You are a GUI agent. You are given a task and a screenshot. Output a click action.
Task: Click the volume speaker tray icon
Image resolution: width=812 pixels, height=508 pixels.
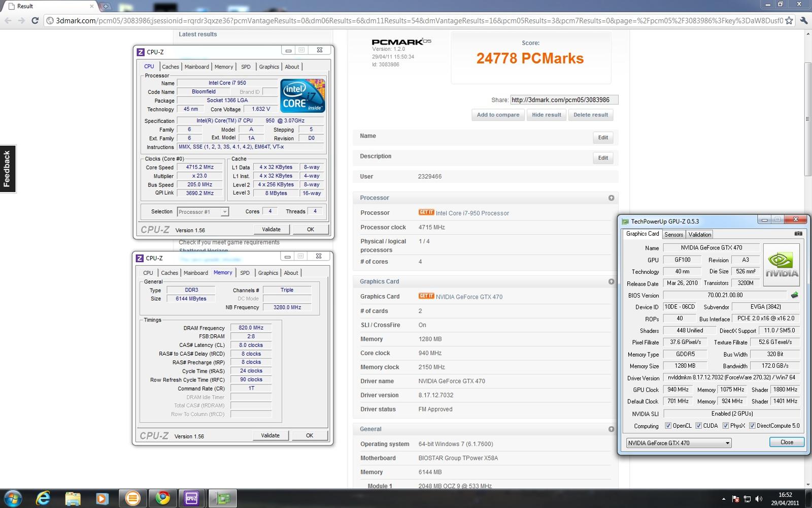759,499
